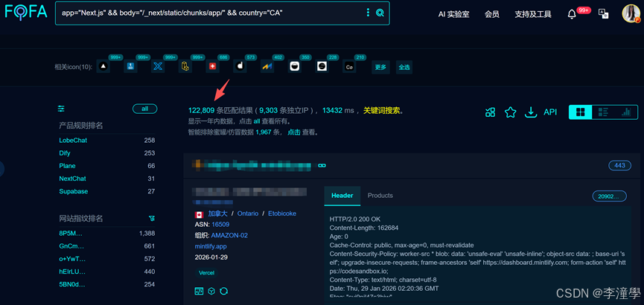Click the source code icon under Vercel tag

(199, 291)
